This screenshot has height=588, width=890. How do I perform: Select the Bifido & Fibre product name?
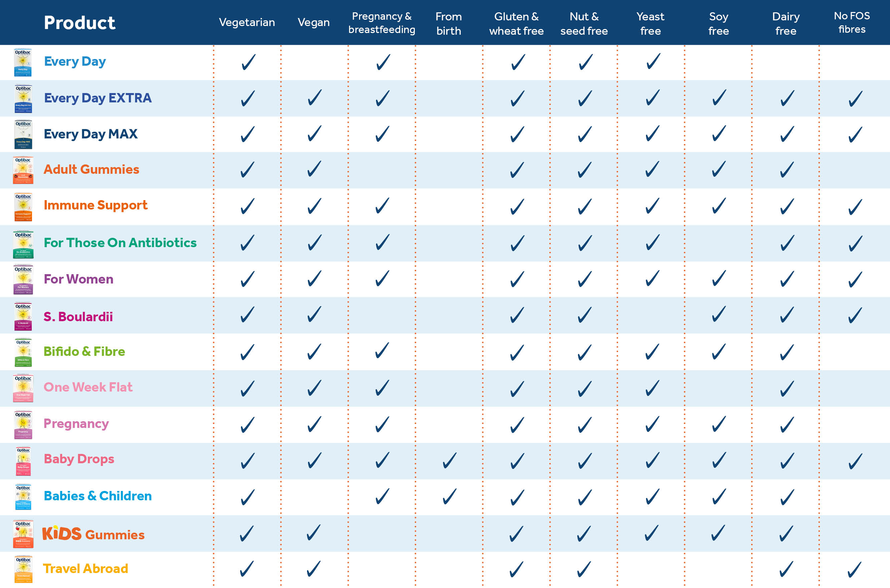click(x=84, y=352)
